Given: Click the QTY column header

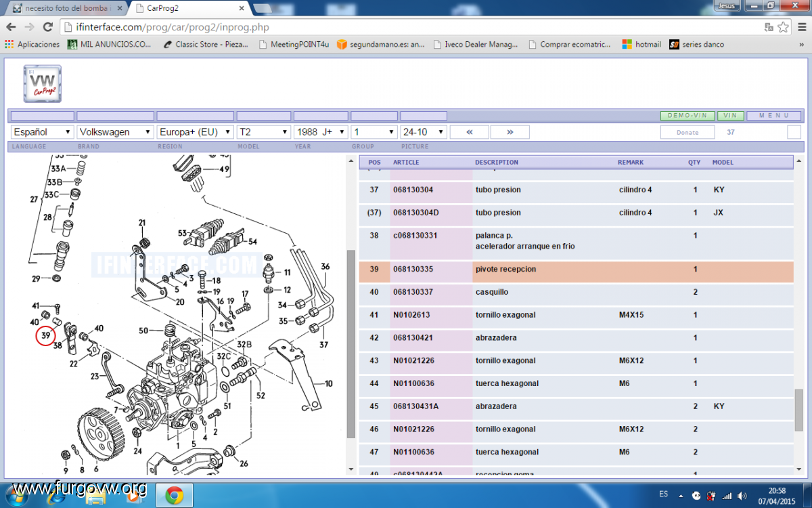Looking at the screenshot, I should (x=694, y=163).
